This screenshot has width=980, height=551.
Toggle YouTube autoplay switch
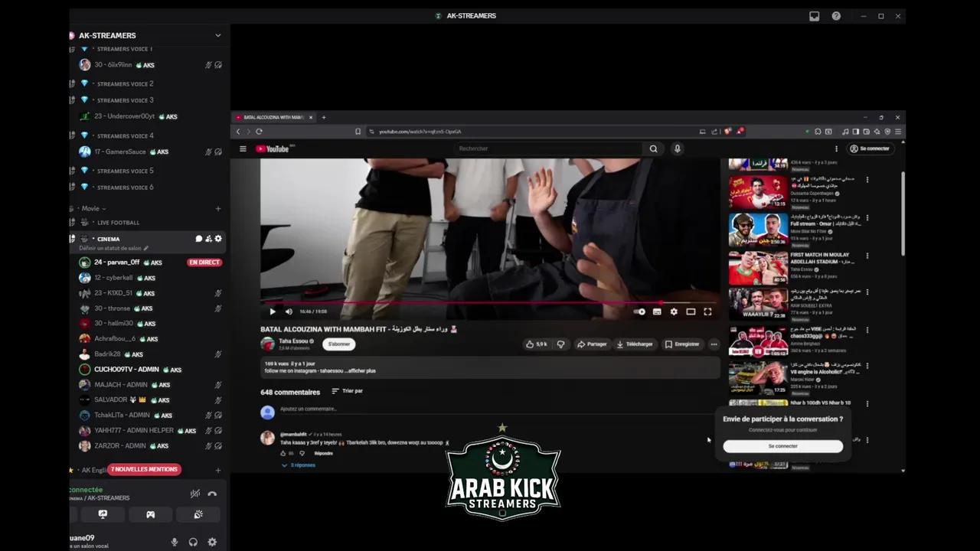pyautogui.click(x=640, y=311)
